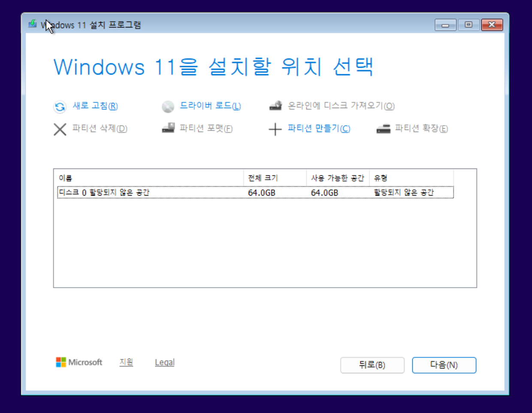Click the 유형 column header

[411, 178]
